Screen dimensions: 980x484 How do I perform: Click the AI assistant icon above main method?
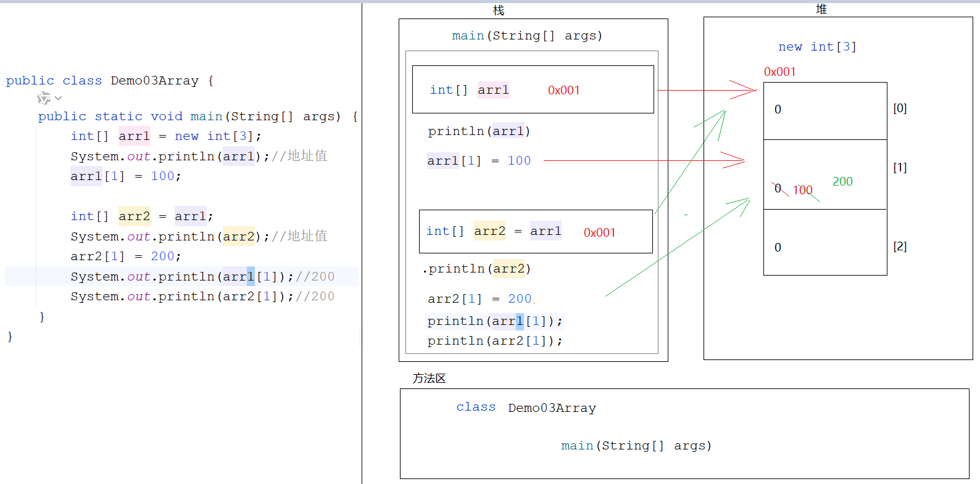[43, 98]
